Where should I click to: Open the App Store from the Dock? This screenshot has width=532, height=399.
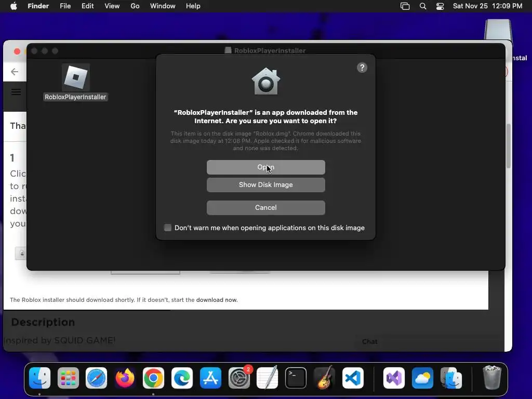click(x=211, y=378)
